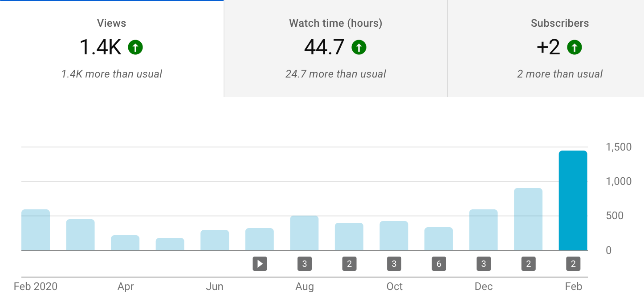Click the 'Apr' axis label
Screen dimensions: 644x294
click(x=126, y=286)
